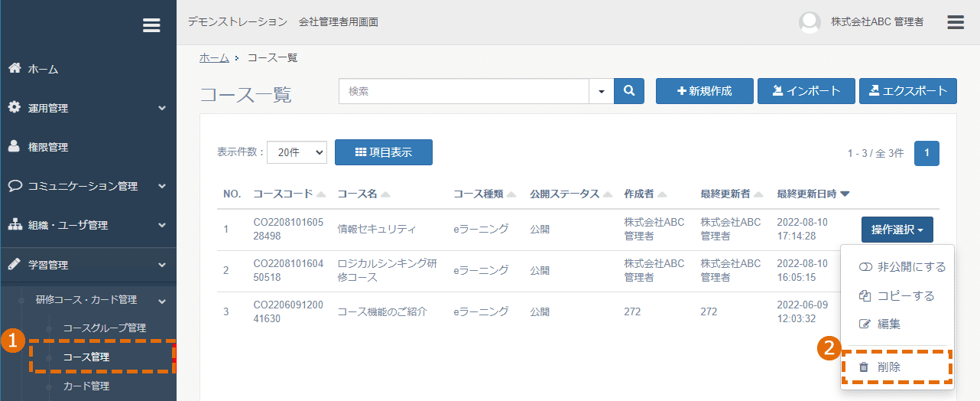The width and height of the screenshot is (980, 401).
Task: Click the trash icon next to 削除
Action: [864, 367]
